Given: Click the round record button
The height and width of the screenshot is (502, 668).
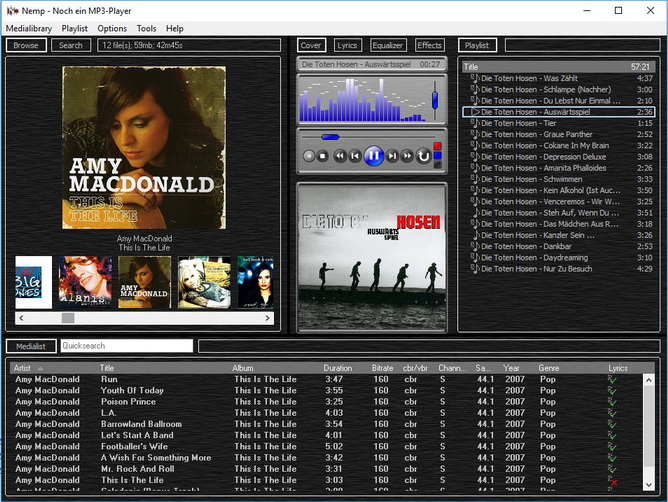Looking at the screenshot, I should [x=308, y=156].
